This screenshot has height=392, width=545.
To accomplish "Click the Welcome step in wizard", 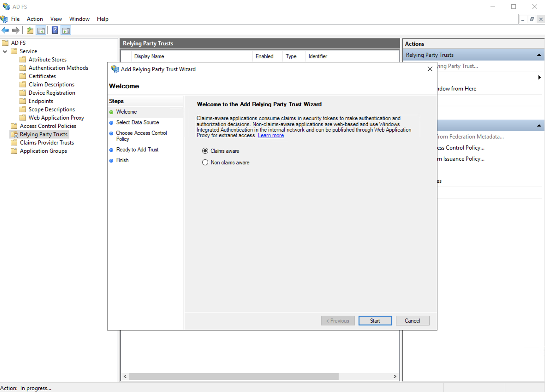I will point(126,112).
